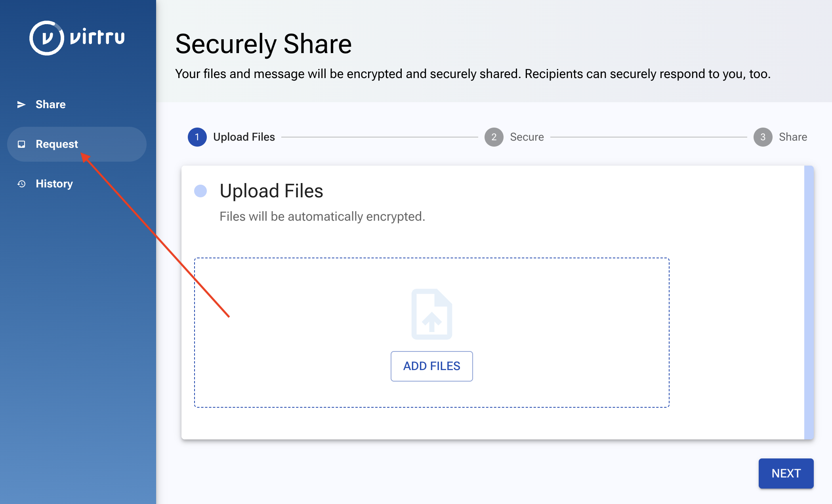
Task: Click the dashed file drop zone
Action: pos(432,332)
